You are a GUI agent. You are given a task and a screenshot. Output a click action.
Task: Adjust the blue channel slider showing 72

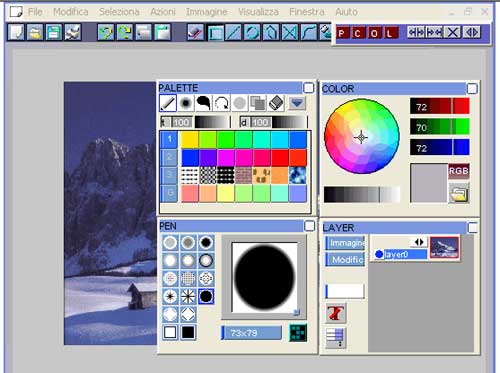pos(440,148)
